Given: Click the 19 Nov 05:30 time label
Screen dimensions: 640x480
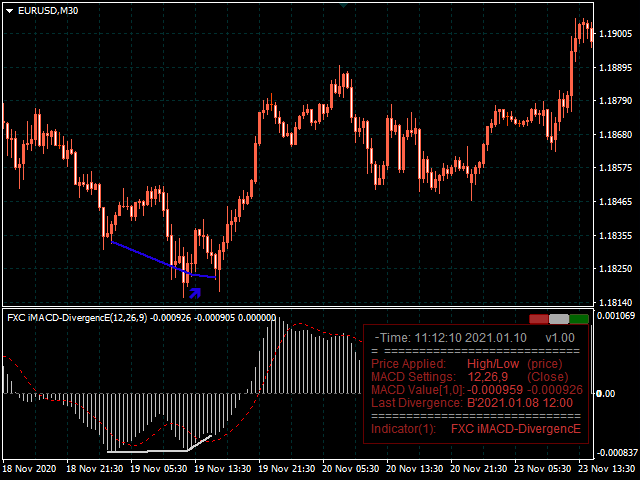Looking at the screenshot, I should [158, 469].
